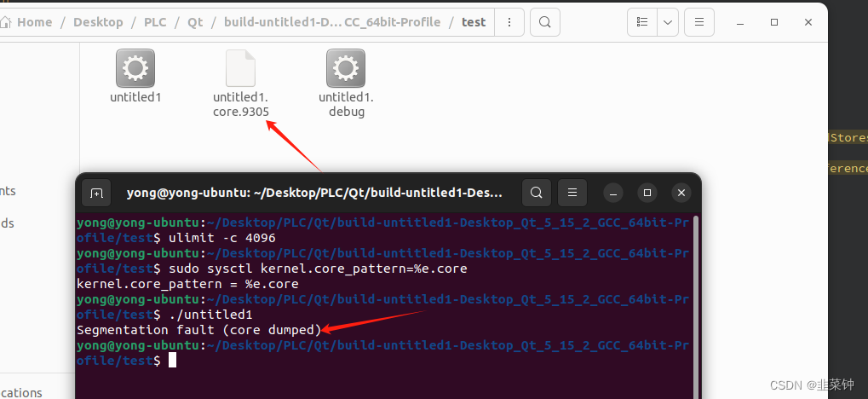
Task: Open the file manager hamburger menu
Action: tap(699, 22)
